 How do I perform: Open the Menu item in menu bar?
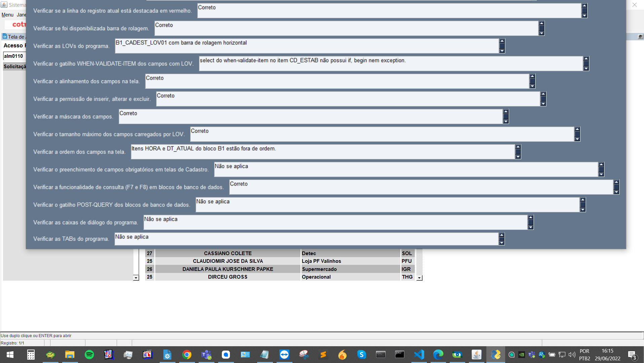[7, 15]
